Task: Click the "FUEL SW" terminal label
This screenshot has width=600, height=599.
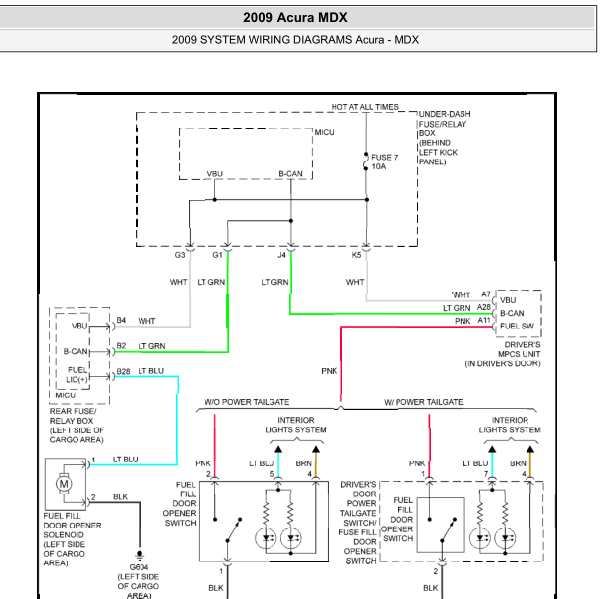Action: (517, 326)
